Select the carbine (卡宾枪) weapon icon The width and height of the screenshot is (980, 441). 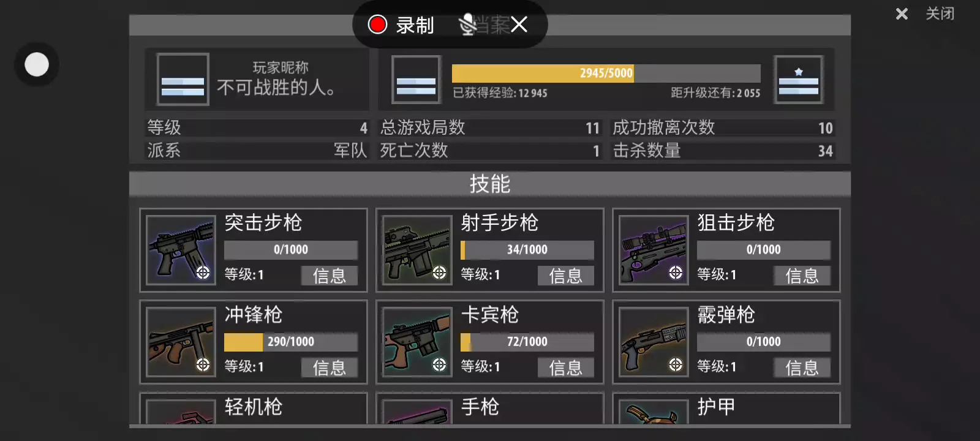click(x=418, y=342)
